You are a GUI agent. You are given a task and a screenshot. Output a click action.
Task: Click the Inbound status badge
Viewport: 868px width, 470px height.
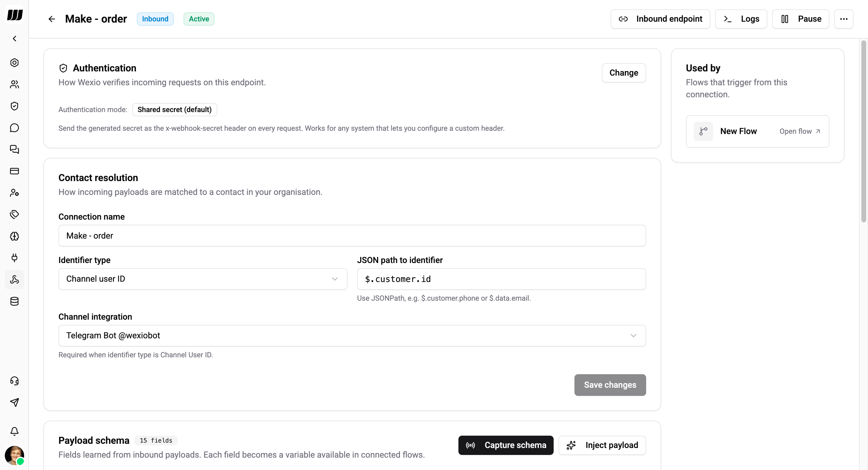[x=155, y=19]
